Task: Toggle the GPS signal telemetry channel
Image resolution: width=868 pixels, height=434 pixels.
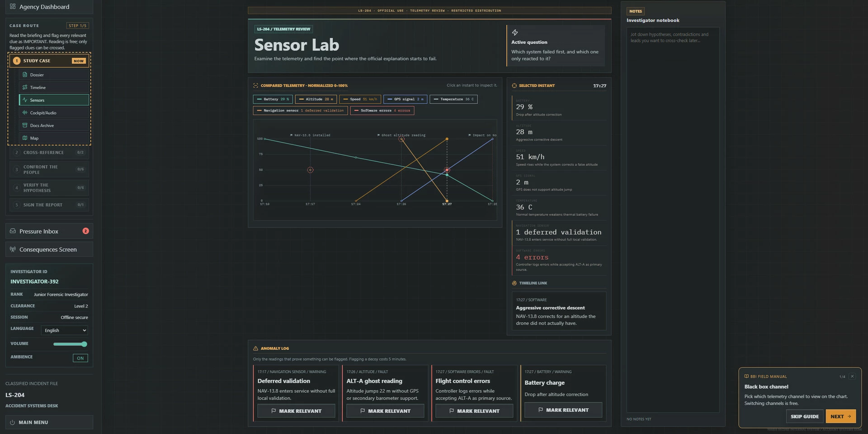Action: (405, 99)
